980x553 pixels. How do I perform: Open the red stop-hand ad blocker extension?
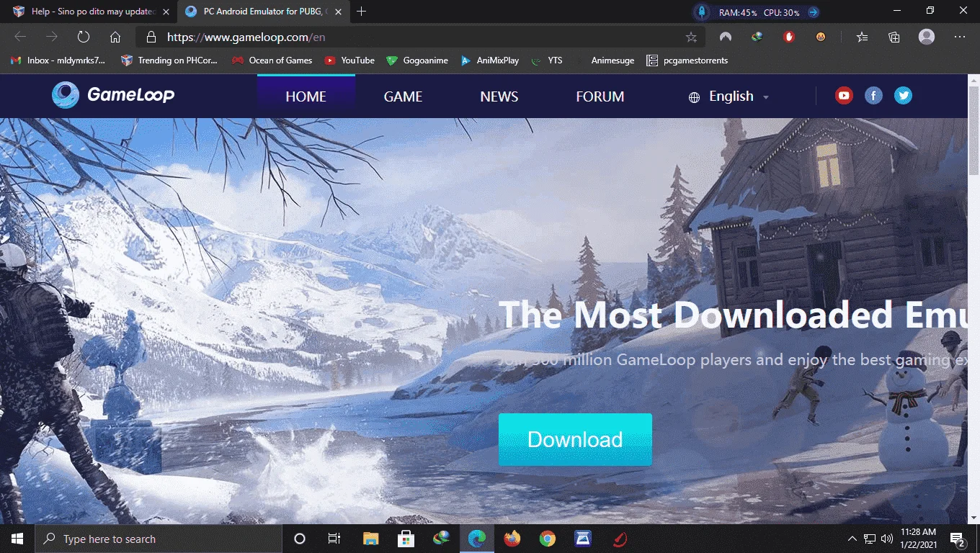click(789, 37)
